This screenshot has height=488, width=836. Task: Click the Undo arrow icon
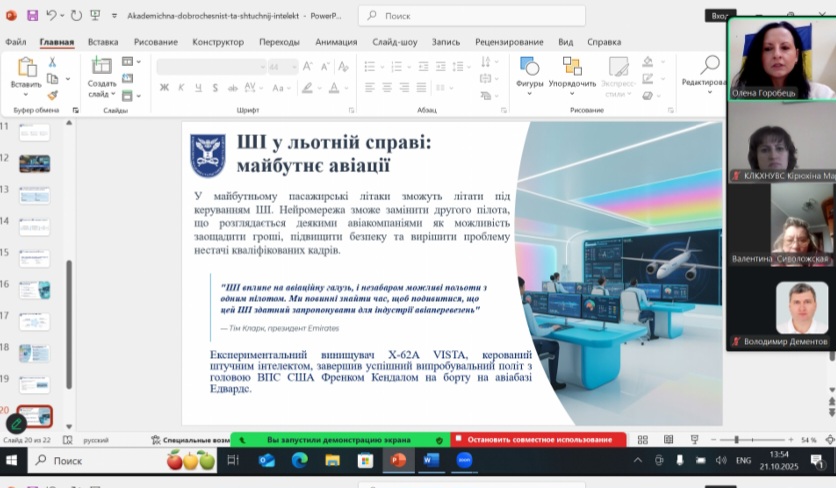(x=51, y=16)
